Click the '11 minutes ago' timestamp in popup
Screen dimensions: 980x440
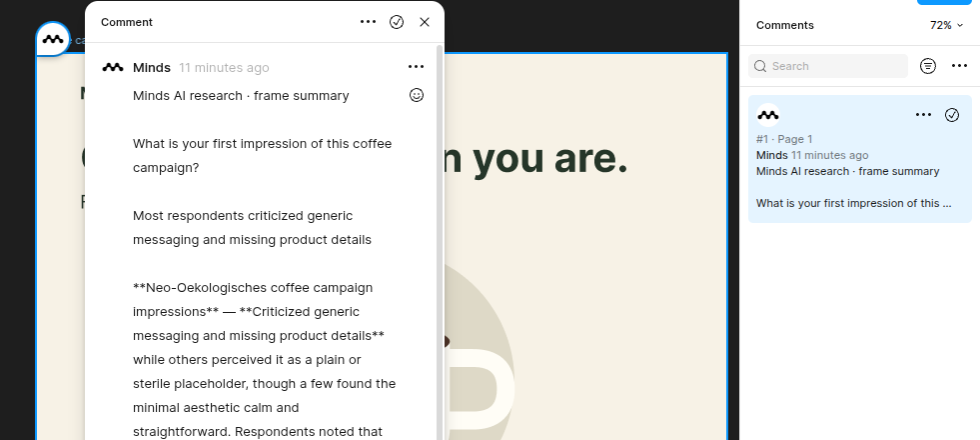tap(224, 68)
